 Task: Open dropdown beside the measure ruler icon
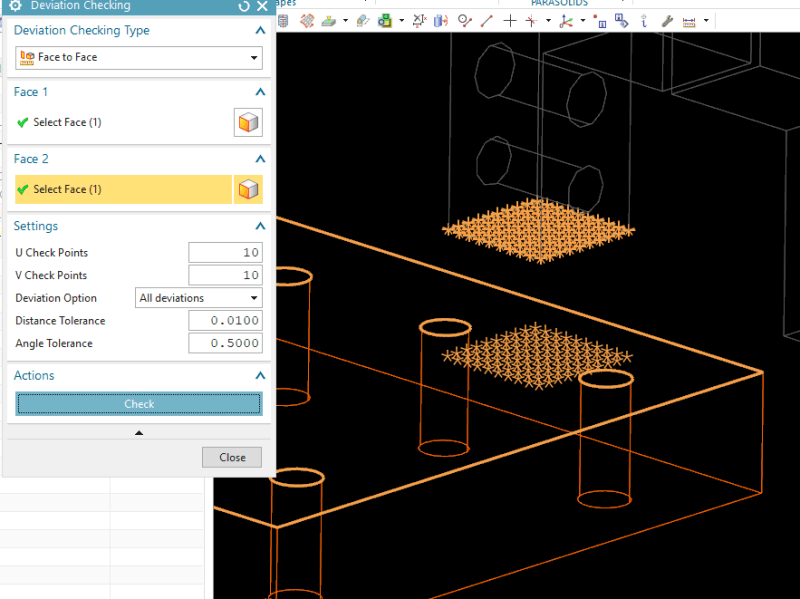tap(706, 21)
